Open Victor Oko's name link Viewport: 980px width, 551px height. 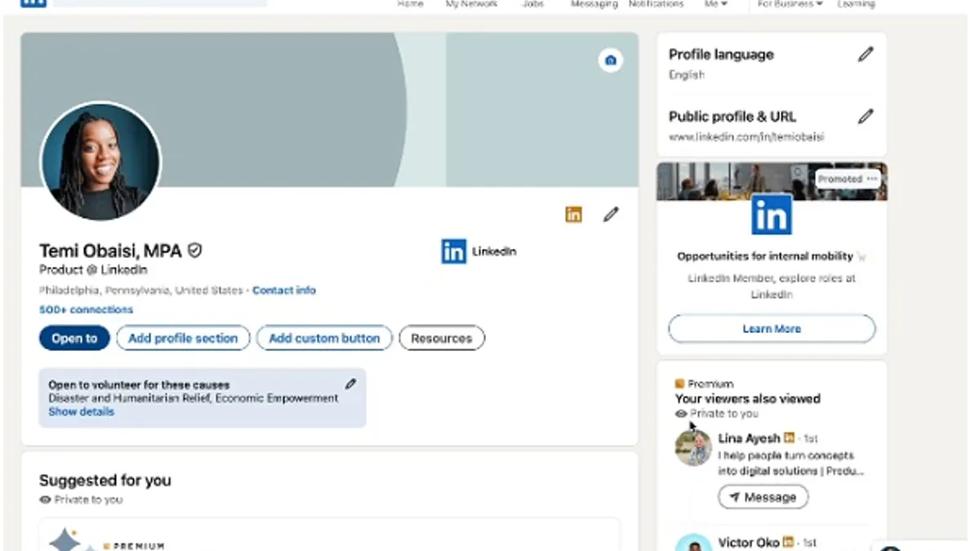pyautogui.click(x=749, y=542)
